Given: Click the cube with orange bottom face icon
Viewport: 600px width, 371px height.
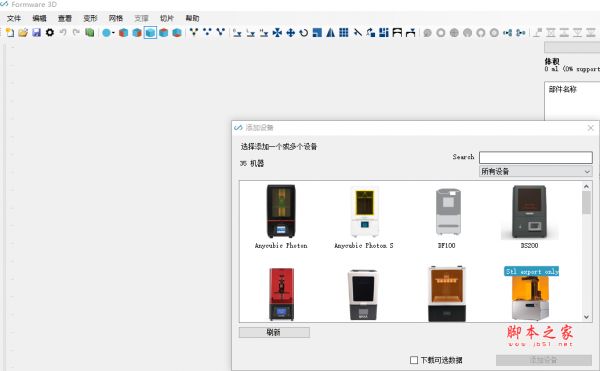Looking at the screenshot, I should pyautogui.click(x=177, y=33).
